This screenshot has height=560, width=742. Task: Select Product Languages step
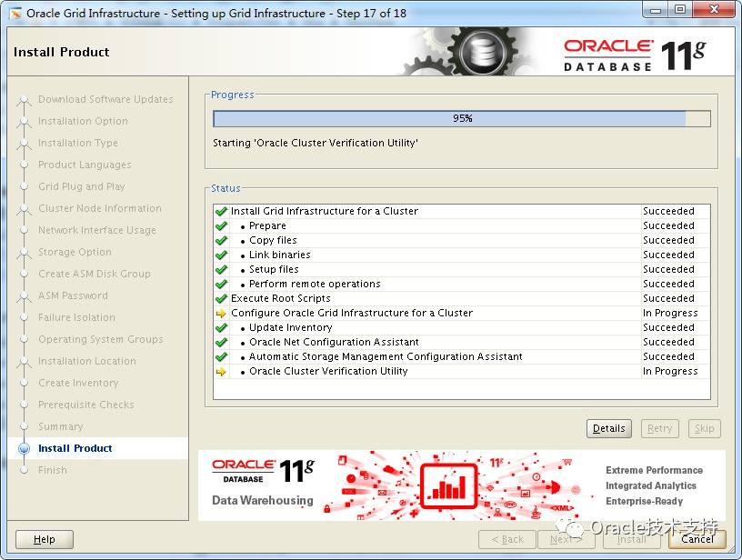point(85,165)
